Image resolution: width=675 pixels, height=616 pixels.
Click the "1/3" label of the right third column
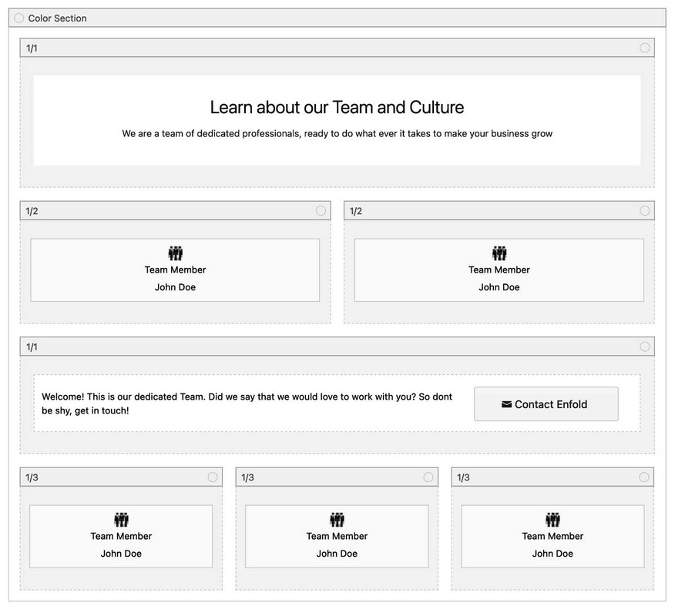point(463,477)
